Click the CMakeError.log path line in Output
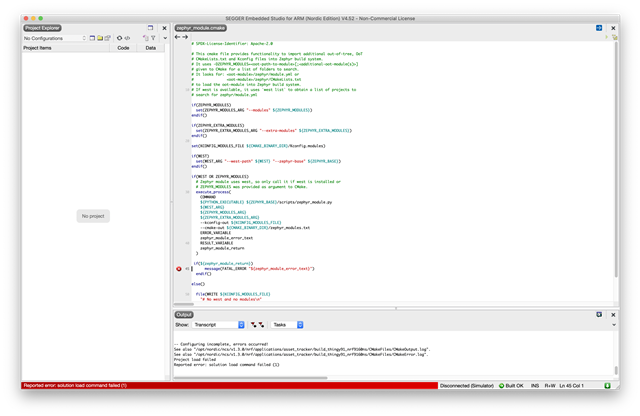The image size is (640, 416). tap(301, 354)
